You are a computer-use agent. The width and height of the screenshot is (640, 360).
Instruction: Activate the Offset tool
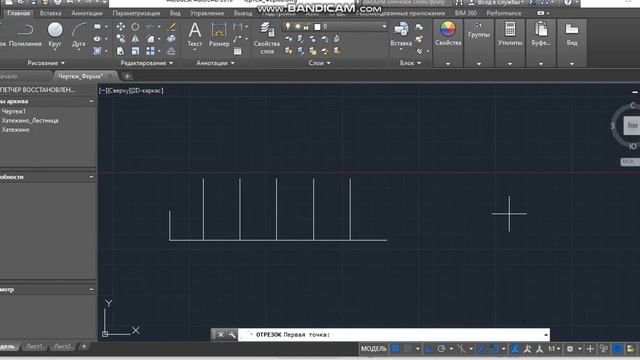pyautogui.click(x=171, y=51)
